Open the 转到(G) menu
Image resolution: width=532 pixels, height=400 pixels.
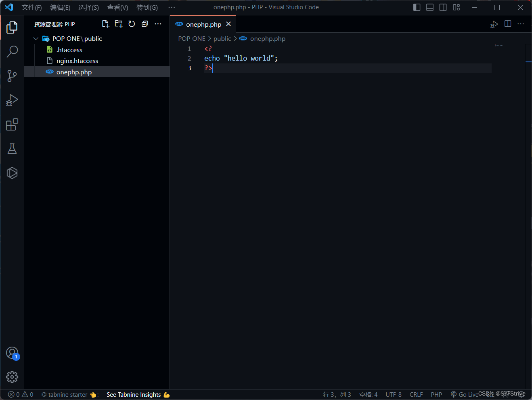point(147,8)
